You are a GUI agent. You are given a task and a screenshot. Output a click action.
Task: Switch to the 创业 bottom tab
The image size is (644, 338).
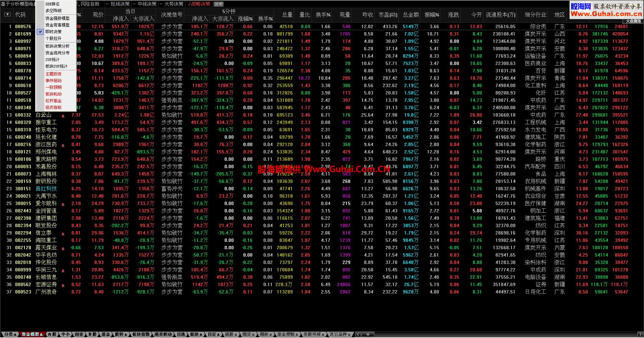coord(79,334)
